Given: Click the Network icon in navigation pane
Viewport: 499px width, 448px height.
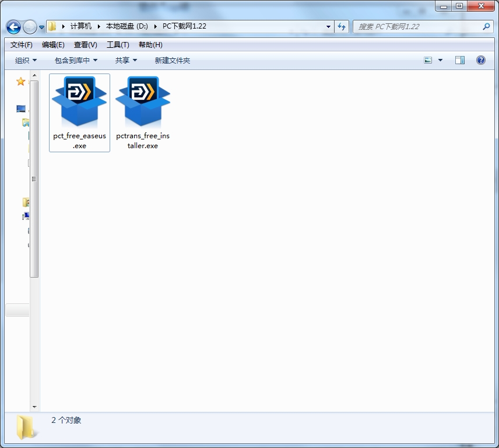Looking at the screenshot, I should pos(26,216).
